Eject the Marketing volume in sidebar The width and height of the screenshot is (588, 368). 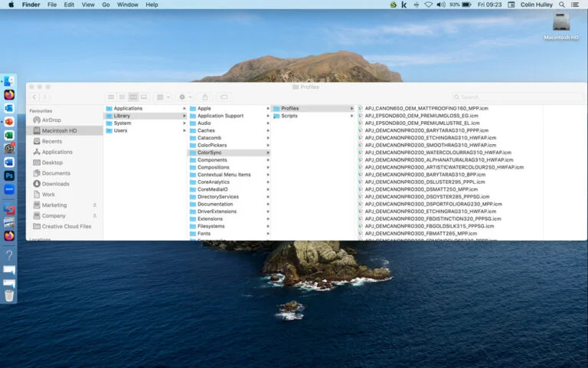95,205
